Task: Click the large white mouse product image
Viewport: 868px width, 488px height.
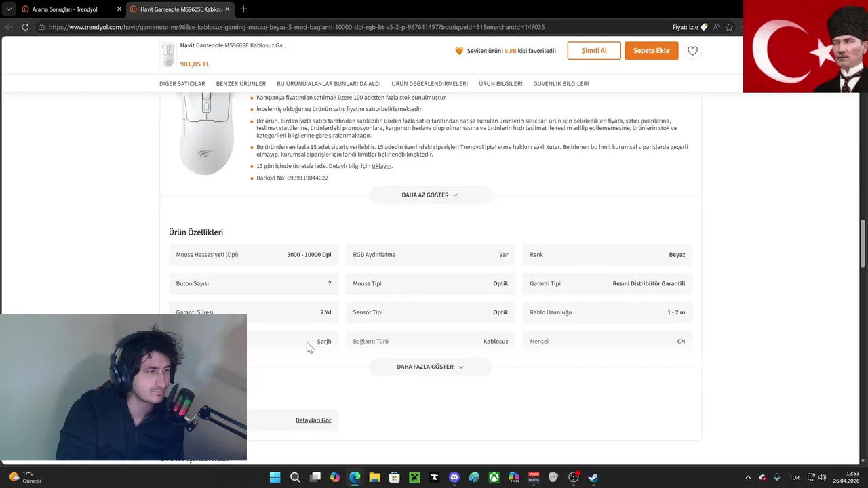Action: click(206, 134)
